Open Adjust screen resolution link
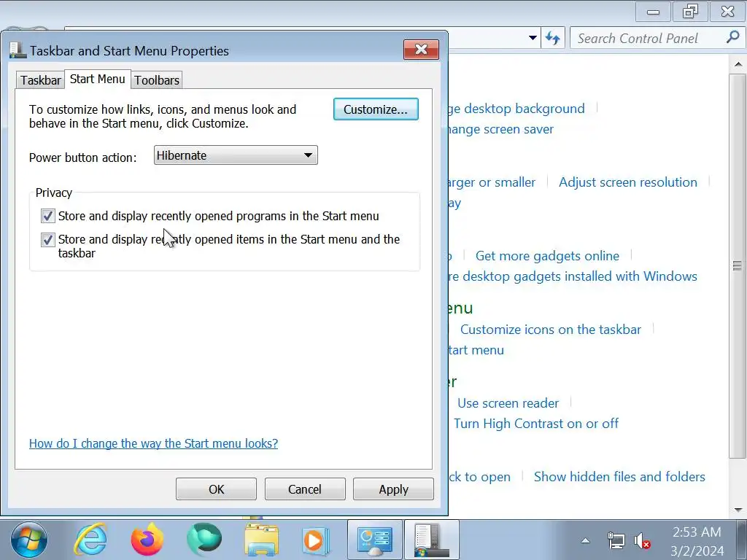Image resolution: width=747 pixels, height=560 pixels. 628,182
